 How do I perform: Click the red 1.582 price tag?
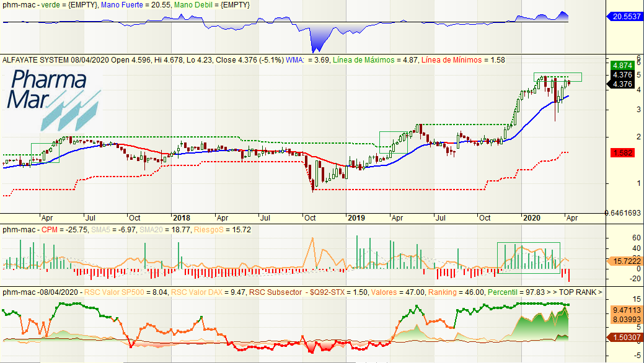623,153
